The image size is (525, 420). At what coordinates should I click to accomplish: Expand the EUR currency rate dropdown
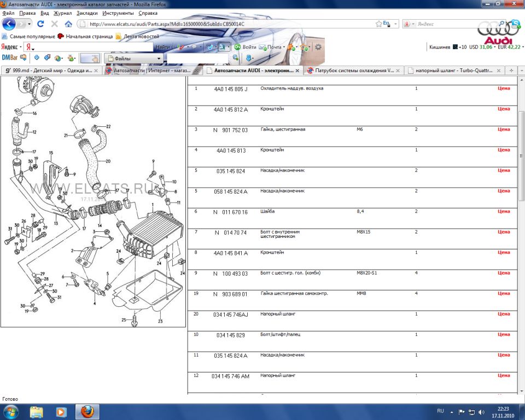click(523, 47)
